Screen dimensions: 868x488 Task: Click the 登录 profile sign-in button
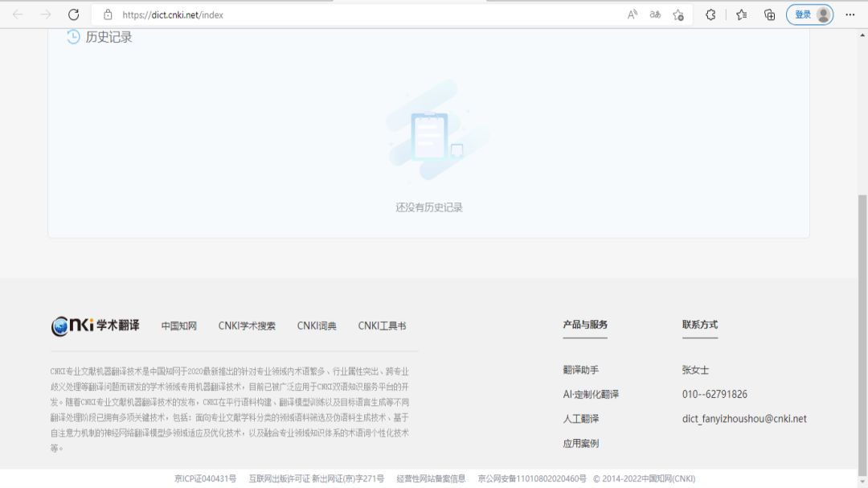pos(809,14)
